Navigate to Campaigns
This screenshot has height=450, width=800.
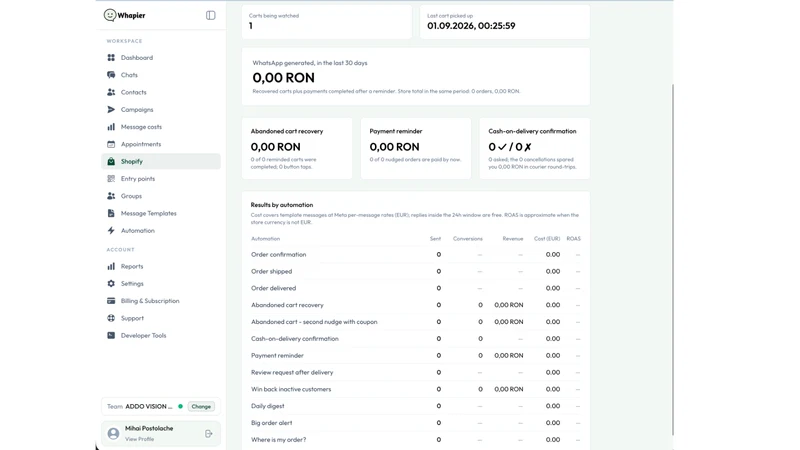pyautogui.click(x=161, y=110)
